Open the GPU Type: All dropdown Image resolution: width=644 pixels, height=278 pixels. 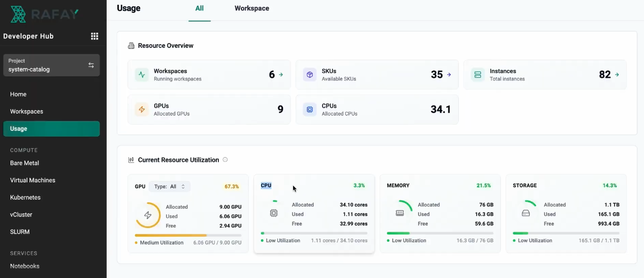pos(169,187)
